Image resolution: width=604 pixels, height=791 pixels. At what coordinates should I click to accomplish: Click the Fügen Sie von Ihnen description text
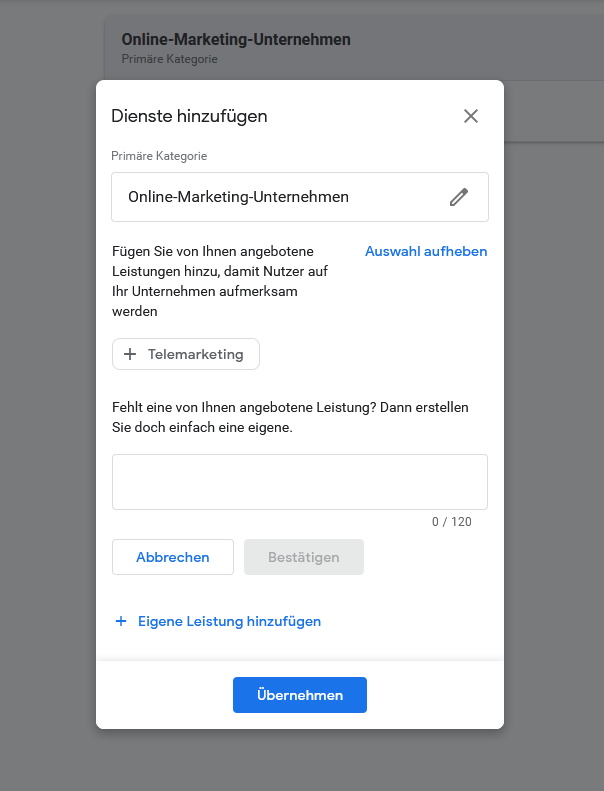(x=226, y=281)
